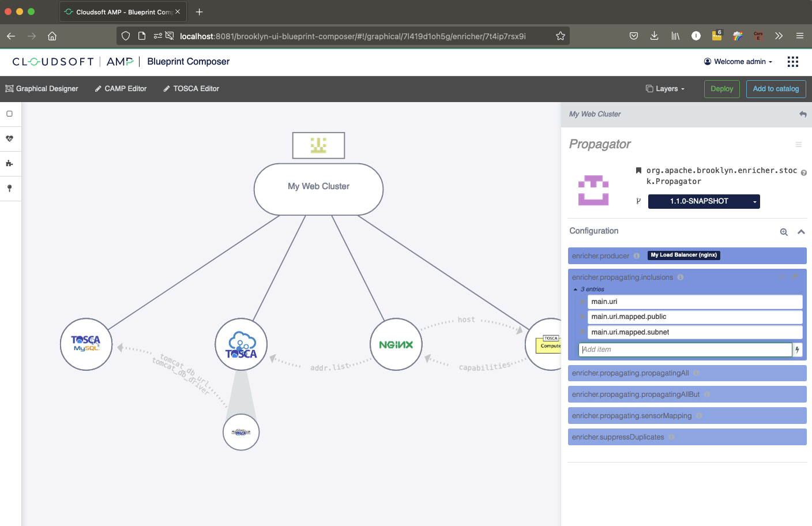This screenshot has height=526, width=812.
Task: Click the browser address bar URL
Action: (353, 36)
